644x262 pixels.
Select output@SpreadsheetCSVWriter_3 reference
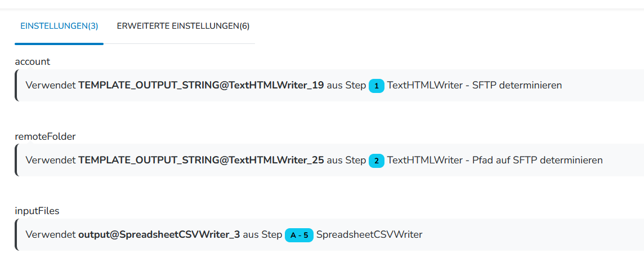[159, 234]
